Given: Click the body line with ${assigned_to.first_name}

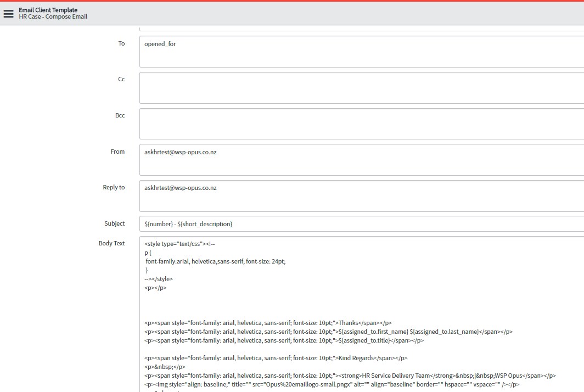Looking at the screenshot, I should click(x=328, y=332).
